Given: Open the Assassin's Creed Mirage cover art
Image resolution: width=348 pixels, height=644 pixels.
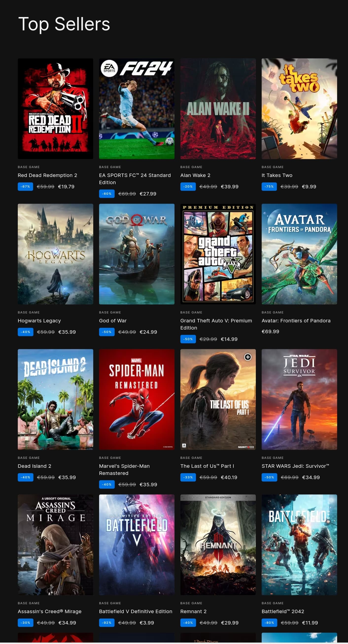Looking at the screenshot, I should pyautogui.click(x=55, y=545).
